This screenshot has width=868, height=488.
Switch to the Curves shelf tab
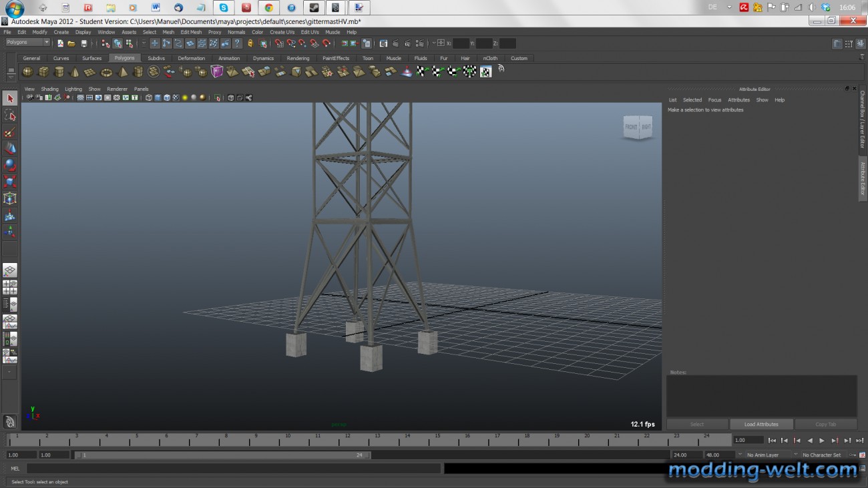pos(61,58)
